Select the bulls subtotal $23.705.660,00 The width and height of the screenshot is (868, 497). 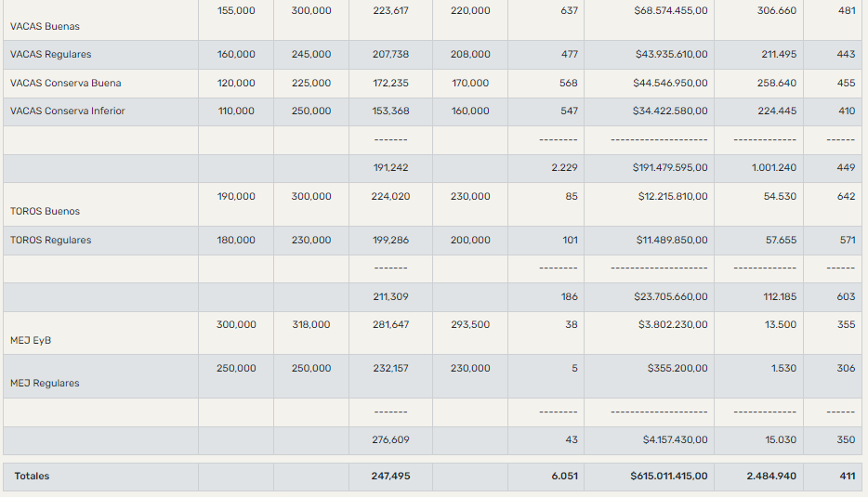tap(672, 297)
